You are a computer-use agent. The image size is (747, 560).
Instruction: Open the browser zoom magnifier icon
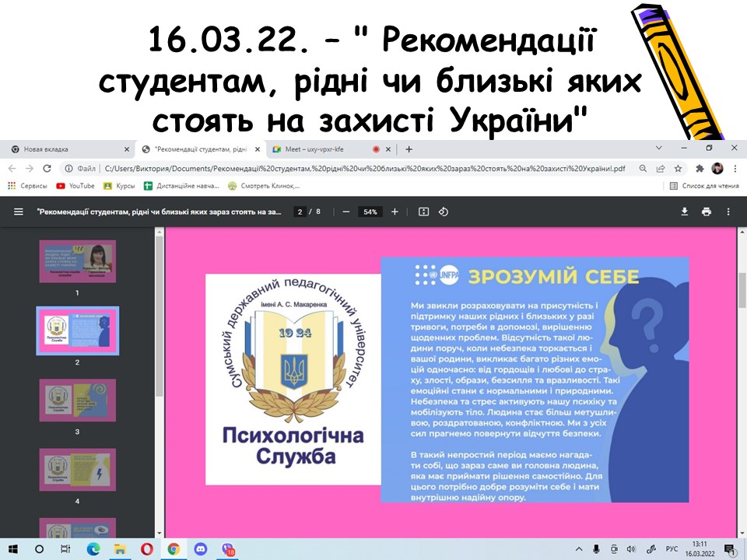click(643, 169)
